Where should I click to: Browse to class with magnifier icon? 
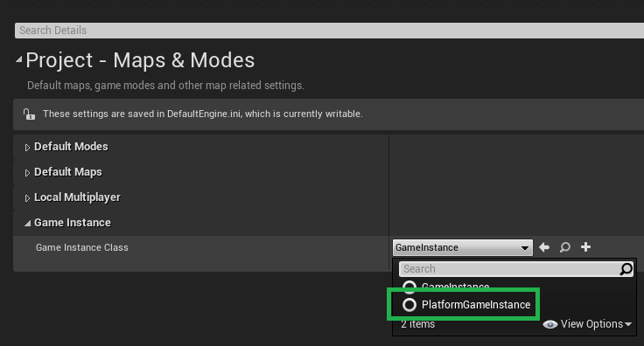tap(565, 247)
